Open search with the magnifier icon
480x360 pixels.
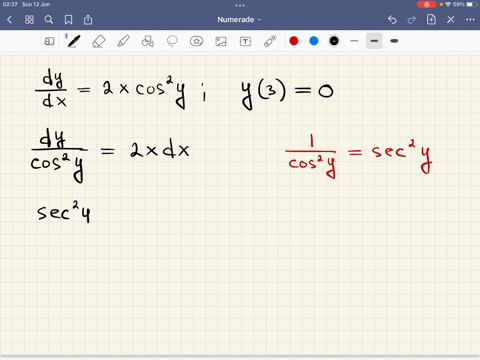point(49,20)
